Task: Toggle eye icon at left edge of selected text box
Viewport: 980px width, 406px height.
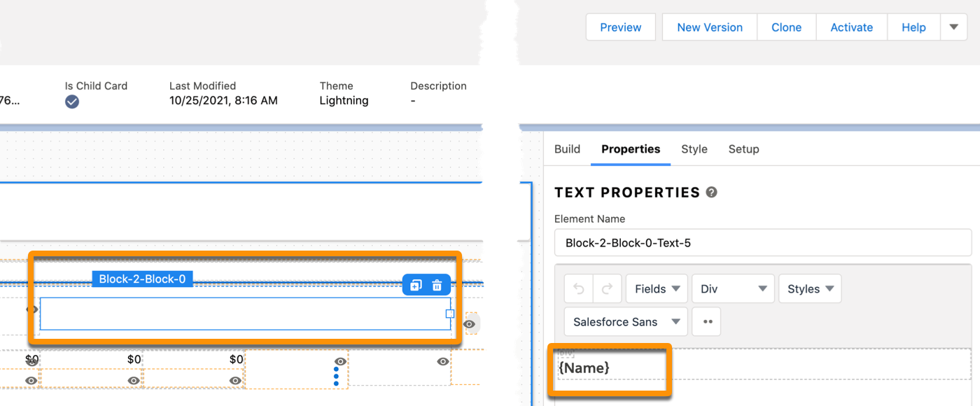Action: tap(32, 309)
